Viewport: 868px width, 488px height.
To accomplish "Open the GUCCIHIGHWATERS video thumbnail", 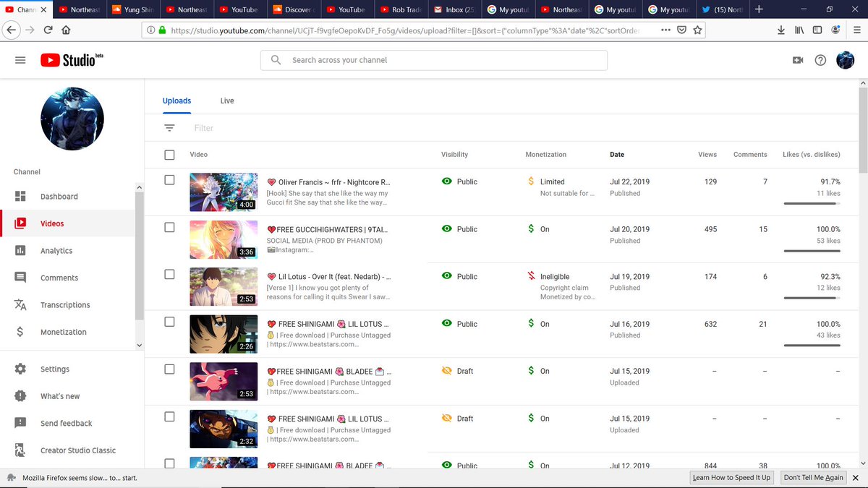I will coord(224,239).
